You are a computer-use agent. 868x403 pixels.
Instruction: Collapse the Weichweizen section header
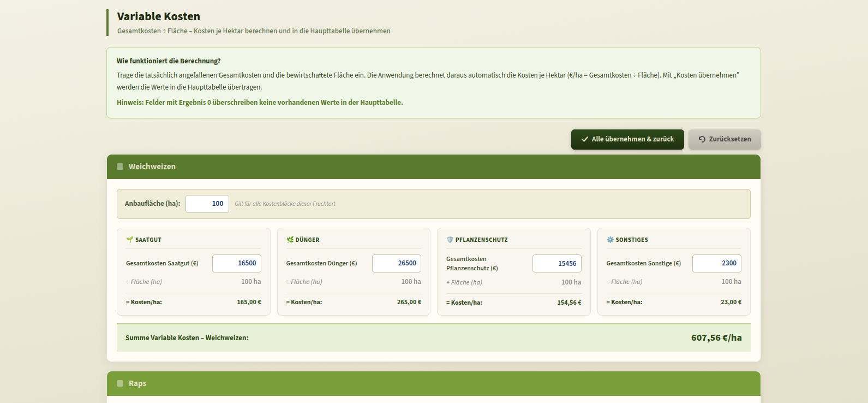point(433,167)
